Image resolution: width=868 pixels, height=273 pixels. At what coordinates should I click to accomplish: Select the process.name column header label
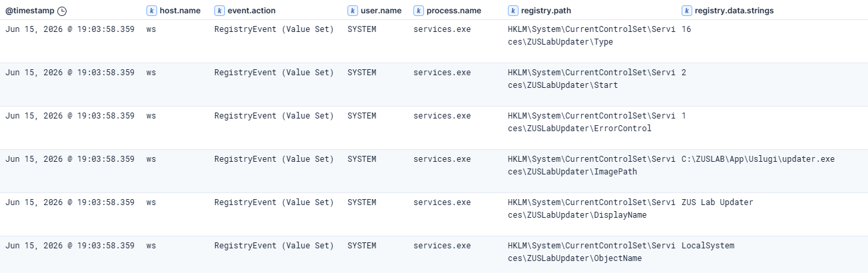[454, 11]
